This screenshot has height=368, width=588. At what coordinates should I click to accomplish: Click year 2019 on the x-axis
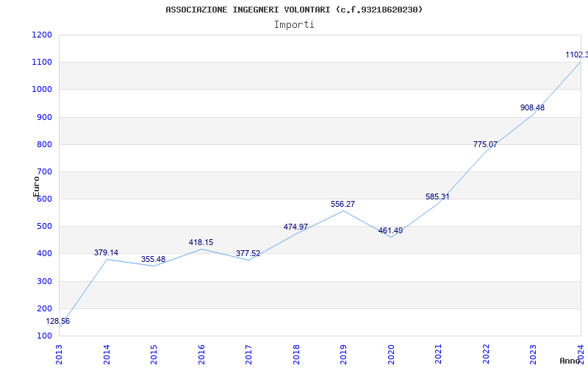tap(343, 354)
